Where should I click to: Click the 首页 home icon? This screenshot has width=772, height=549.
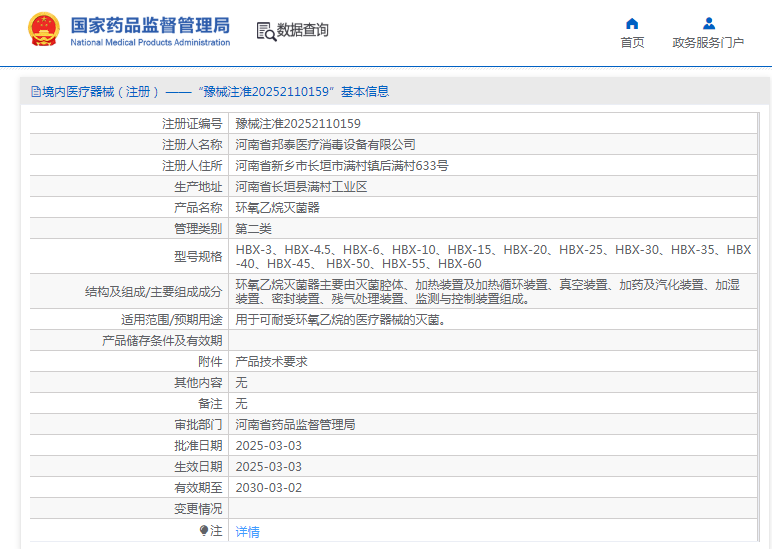click(x=632, y=23)
